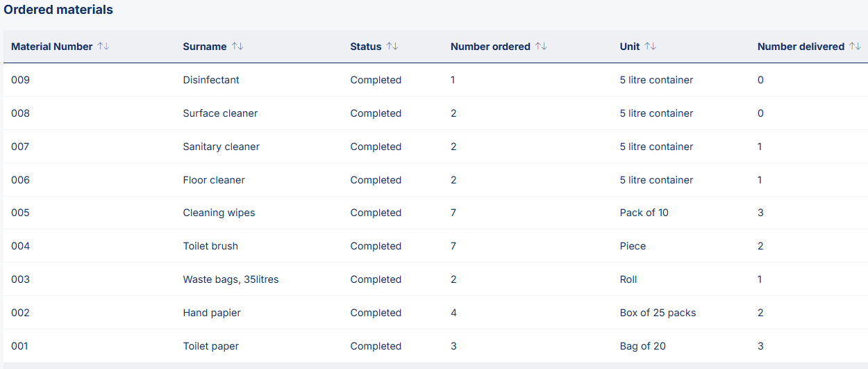Select the Toilet paper row

tap(212, 346)
